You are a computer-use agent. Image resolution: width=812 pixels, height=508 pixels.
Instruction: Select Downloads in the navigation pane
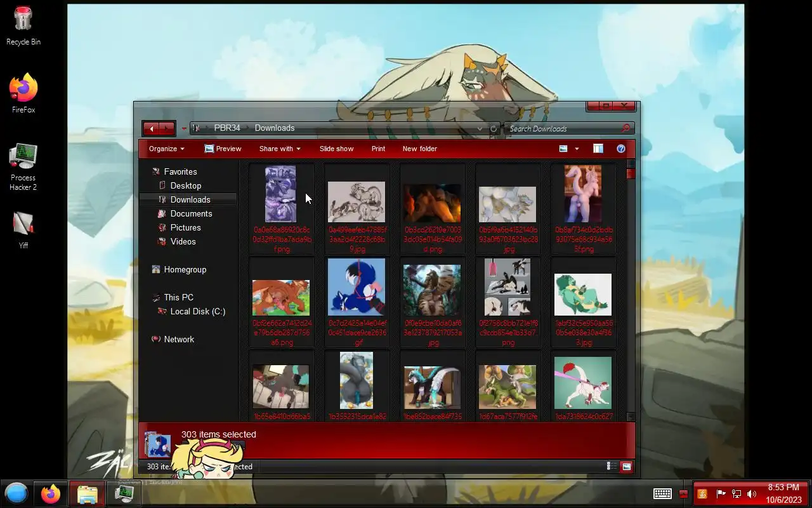click(x=190, y=199)
